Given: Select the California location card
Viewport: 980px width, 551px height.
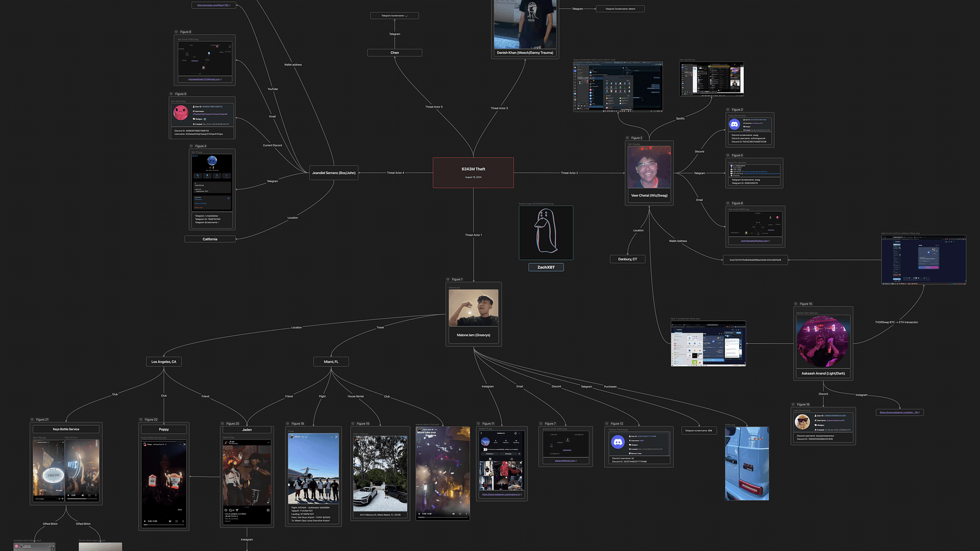Looking at the screenshot, I should click(x=210, y=239).
